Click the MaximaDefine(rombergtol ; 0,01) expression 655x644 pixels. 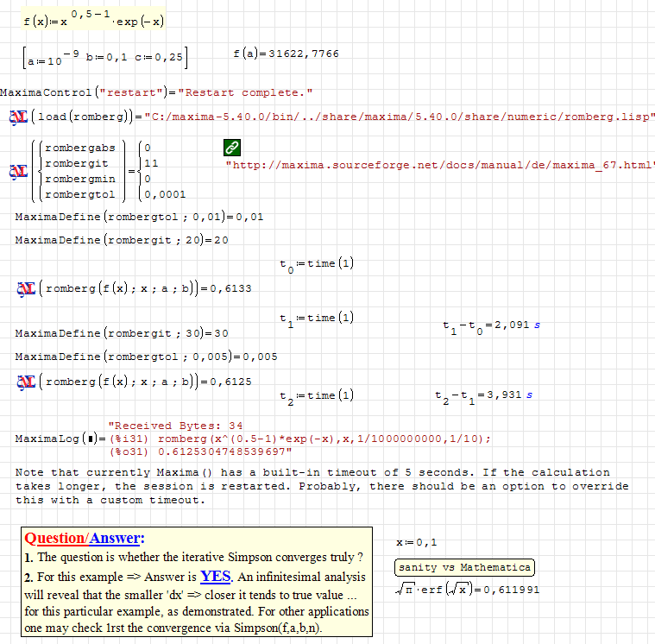[x=139, y=217]
